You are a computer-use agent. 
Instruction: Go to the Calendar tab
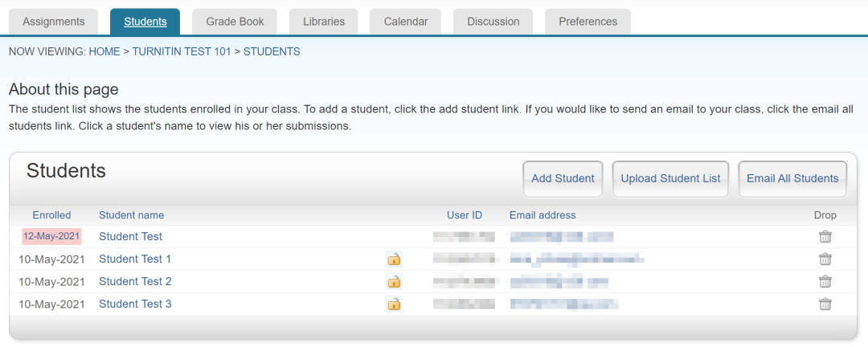click(406, 22)
